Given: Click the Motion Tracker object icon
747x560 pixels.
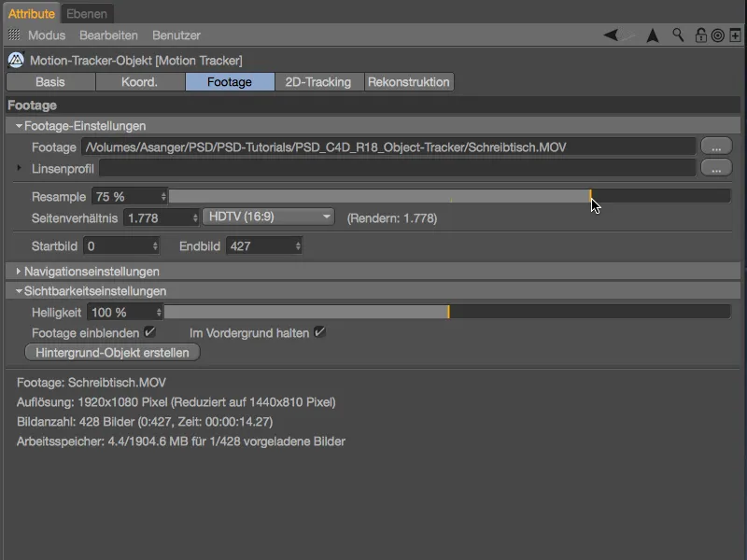Looking at the screenshot, I should (16, 60).
